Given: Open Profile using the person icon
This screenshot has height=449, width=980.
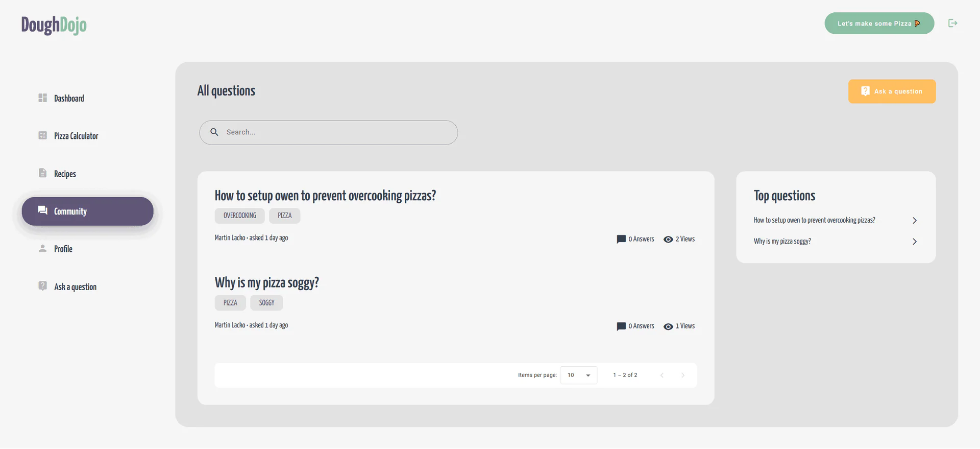Looking at the screenshot, I should (42, 249).
